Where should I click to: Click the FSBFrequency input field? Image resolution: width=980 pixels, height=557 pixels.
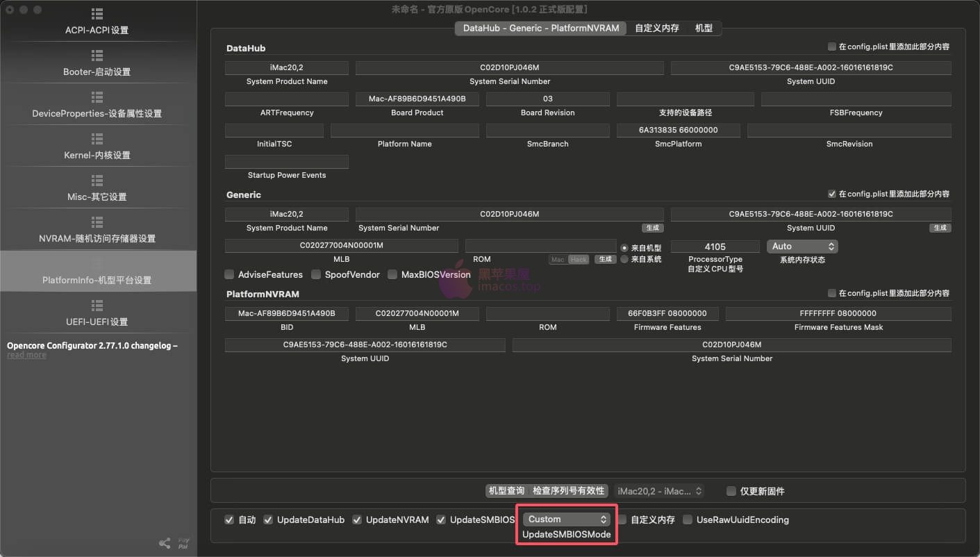856,99
